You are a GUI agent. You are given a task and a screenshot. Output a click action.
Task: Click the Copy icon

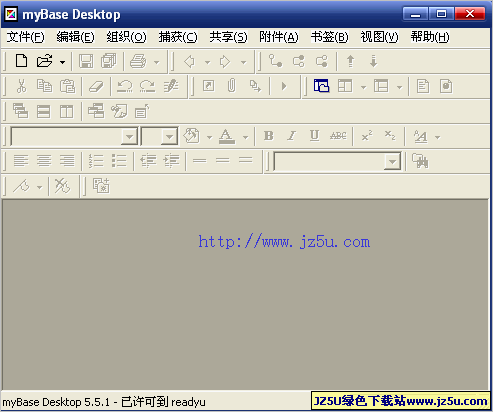point(44,86)
